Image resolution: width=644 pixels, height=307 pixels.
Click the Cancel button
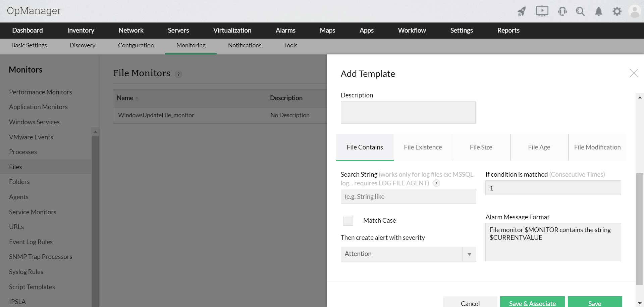470,302
